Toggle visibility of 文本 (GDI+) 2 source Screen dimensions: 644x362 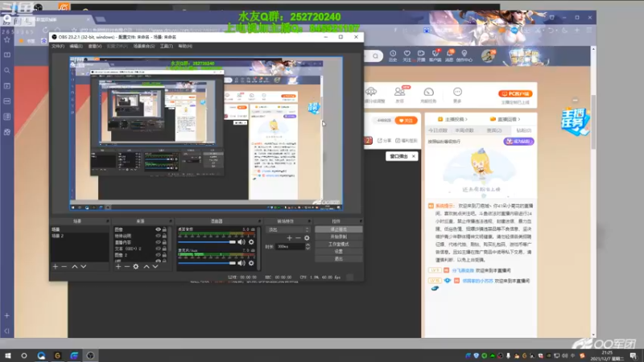point(158,249)
